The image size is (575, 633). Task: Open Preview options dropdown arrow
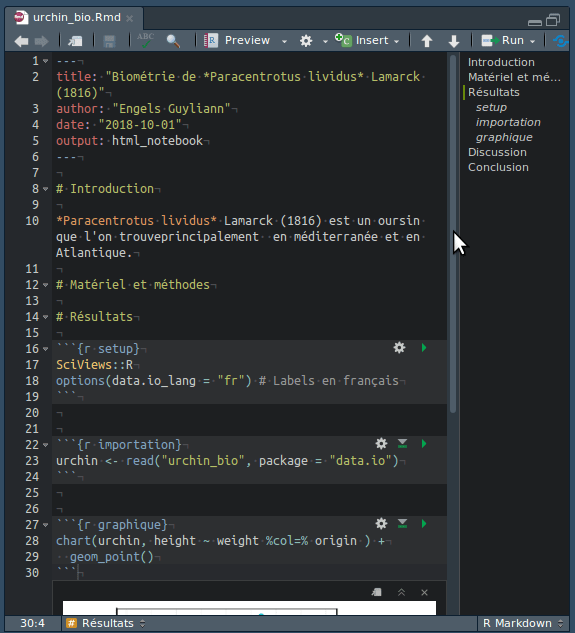[284, 41]
